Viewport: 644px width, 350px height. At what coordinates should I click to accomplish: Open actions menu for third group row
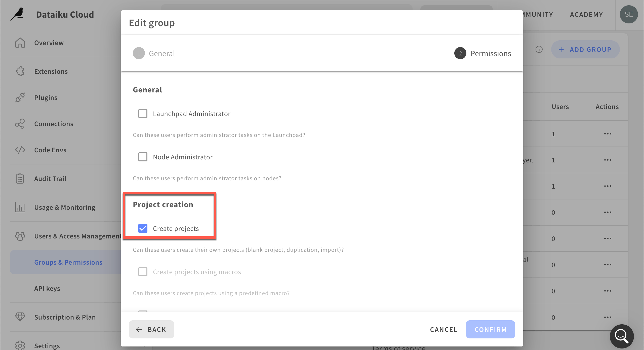coord(608,186)
